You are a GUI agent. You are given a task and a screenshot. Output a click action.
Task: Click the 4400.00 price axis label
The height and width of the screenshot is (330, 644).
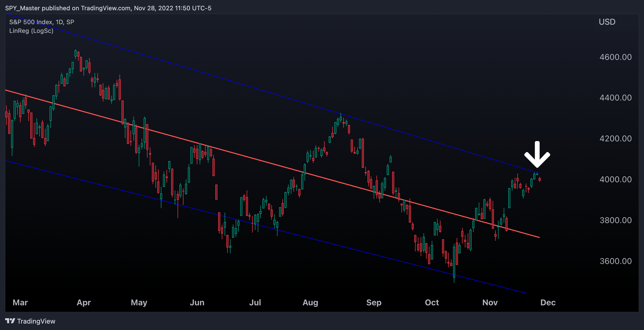pos(615,98)
